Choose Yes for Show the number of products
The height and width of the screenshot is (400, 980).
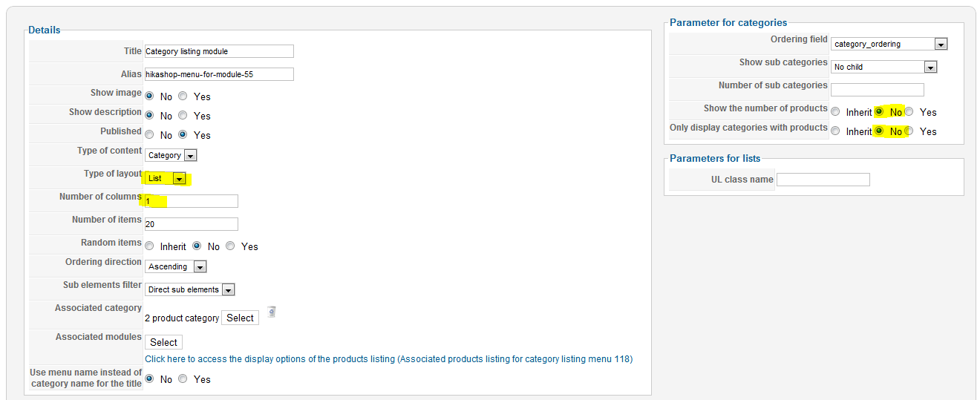point(909,112)
